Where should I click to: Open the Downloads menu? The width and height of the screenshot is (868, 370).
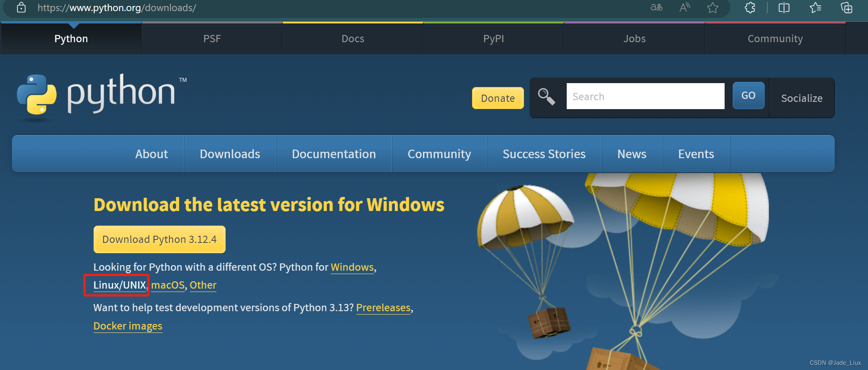(230, 154)
